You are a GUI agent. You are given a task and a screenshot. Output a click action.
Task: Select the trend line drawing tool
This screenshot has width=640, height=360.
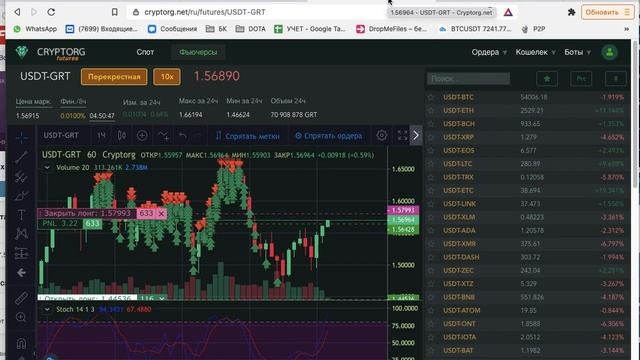coord(21,157)
